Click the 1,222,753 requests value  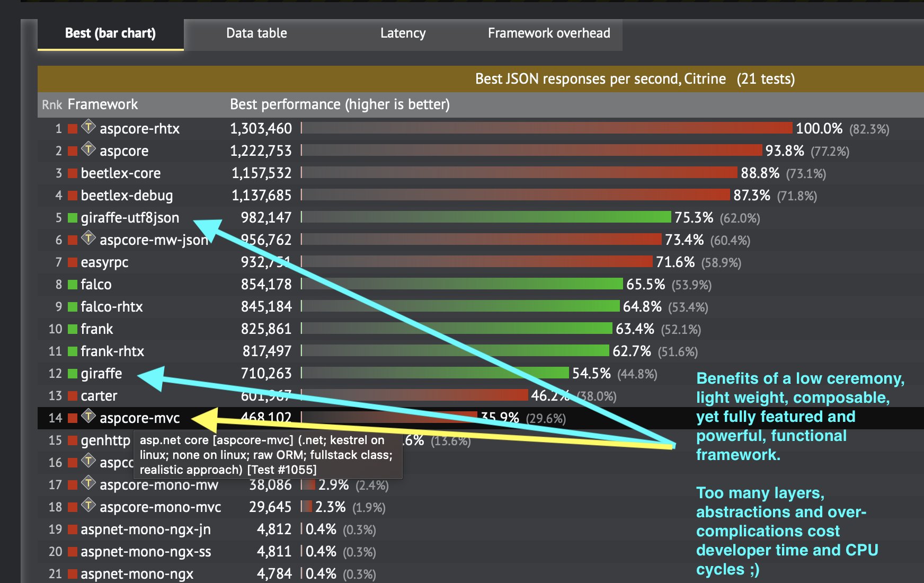click(261, 151)
